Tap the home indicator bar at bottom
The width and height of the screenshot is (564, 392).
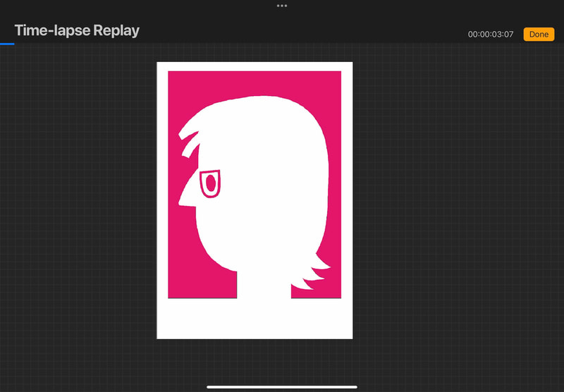tap(282, 386)
